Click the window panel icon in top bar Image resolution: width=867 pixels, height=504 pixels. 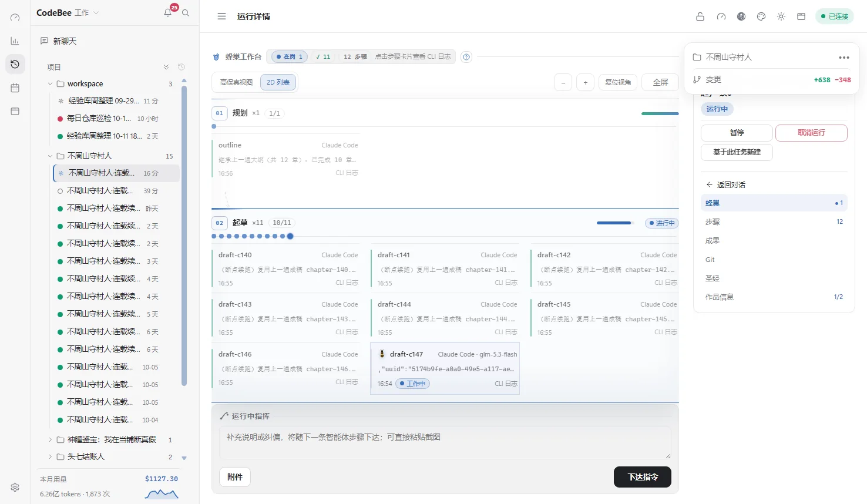(801, 16)
